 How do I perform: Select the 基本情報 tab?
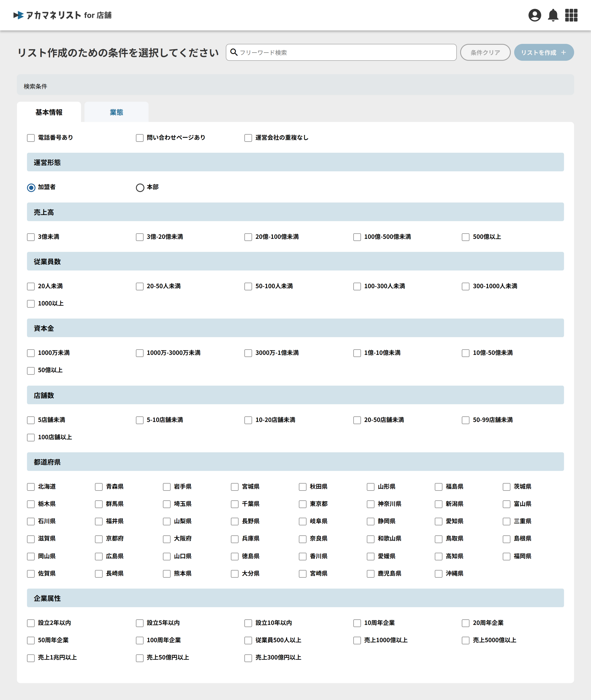point(49,112)
